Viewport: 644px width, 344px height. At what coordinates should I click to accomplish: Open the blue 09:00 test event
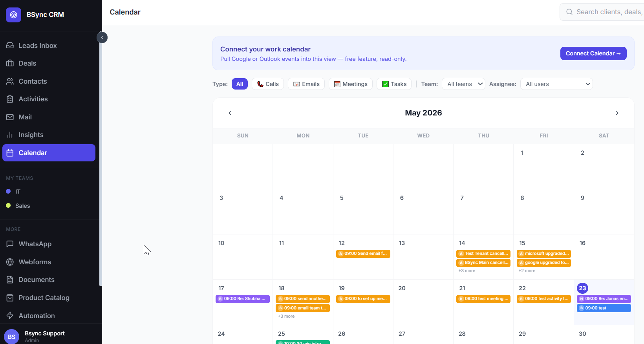tap(604, 308)
